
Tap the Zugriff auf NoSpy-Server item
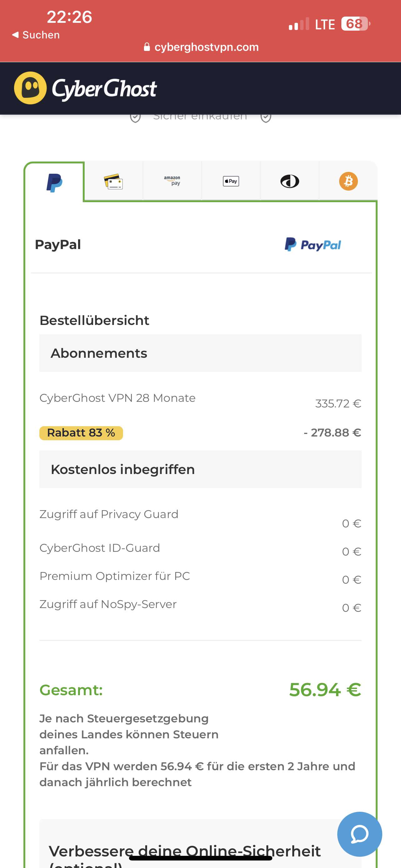108,604
